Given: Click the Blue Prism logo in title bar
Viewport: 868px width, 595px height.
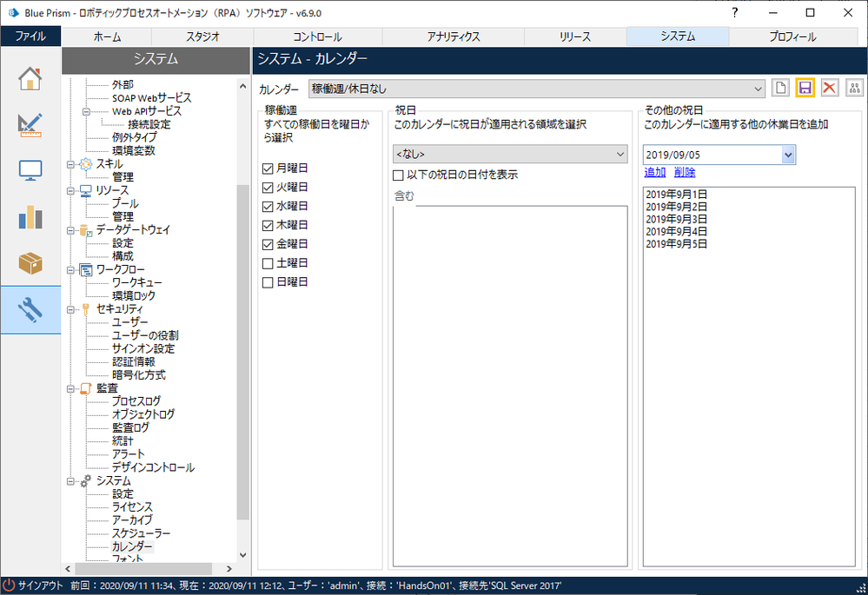Looking at the screenshot, I should tap(14, 12).
